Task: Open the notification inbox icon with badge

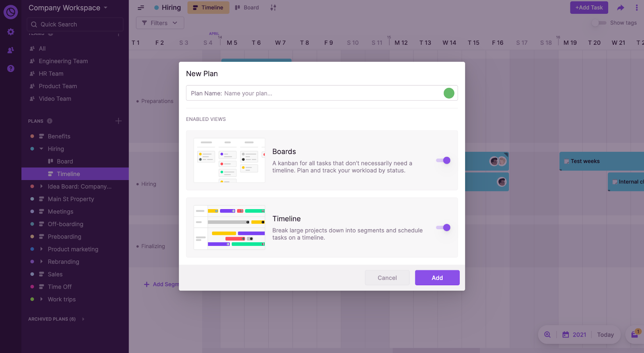Action: click(x=635, y=334)
